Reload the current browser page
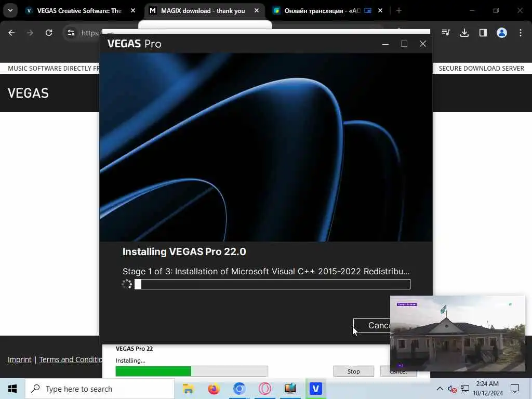The image size is (532, 399). 49,33
